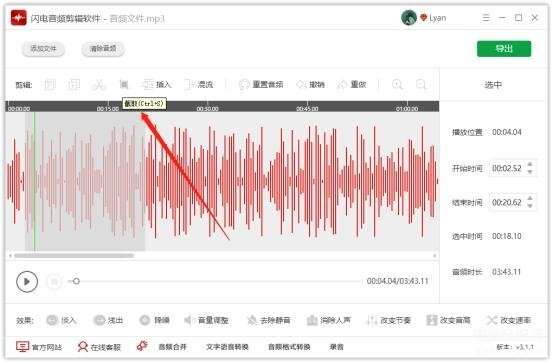Viewport: 553px width, 364px height.
Task: Open the 改变节奏 change tempo effect
Action: coord(389,320)
